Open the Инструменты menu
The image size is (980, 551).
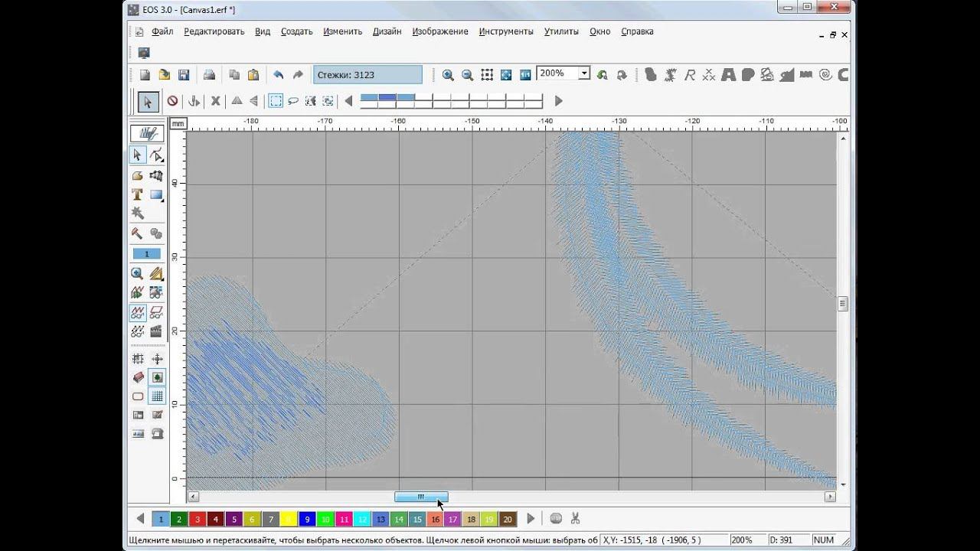click(506, 31)
